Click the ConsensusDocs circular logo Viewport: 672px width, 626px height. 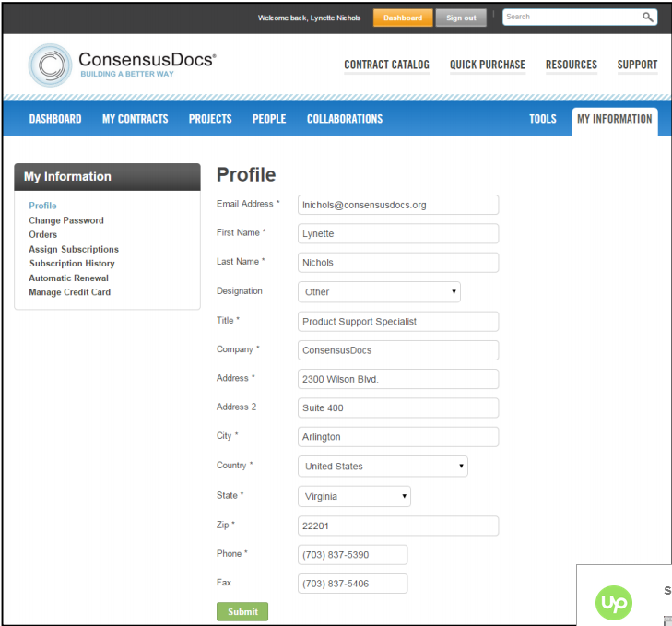click(50, 65)
